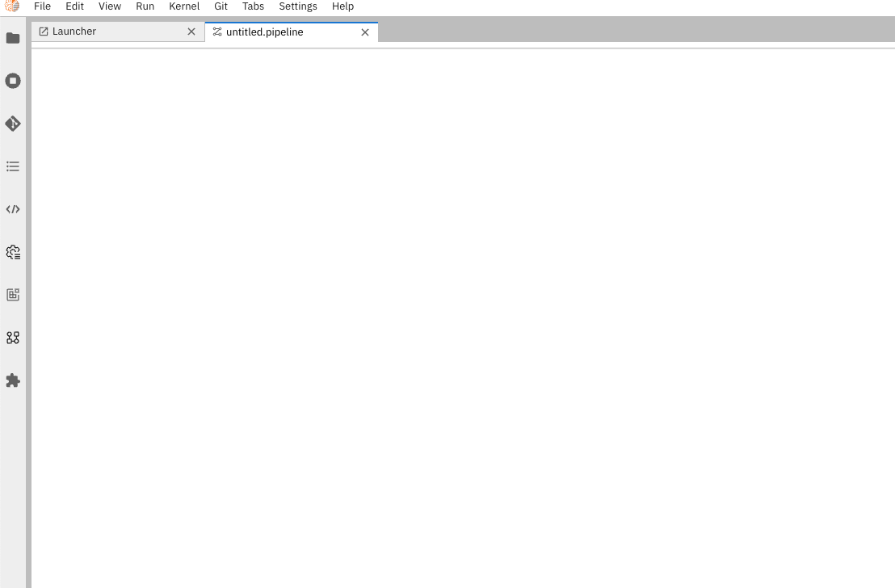Open the Help menu

tap(343, 6)
